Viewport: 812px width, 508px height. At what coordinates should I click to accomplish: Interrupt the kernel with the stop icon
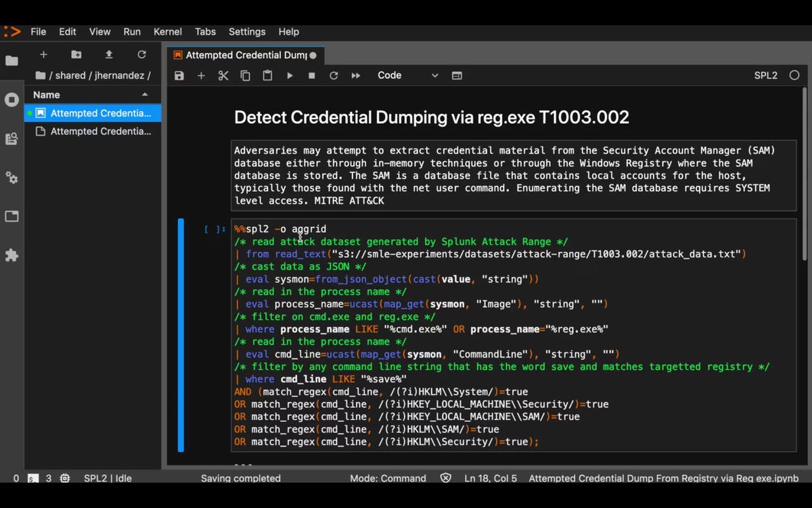click(x=311, y=76)
